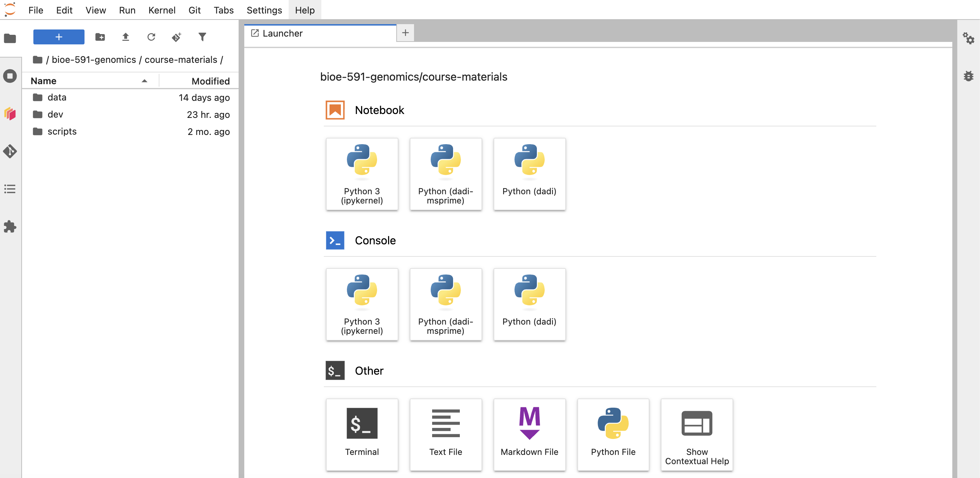Open a new tab beside the Launcher tab
The width and height of the screenshot is (980, 478).
click(405, 33)
